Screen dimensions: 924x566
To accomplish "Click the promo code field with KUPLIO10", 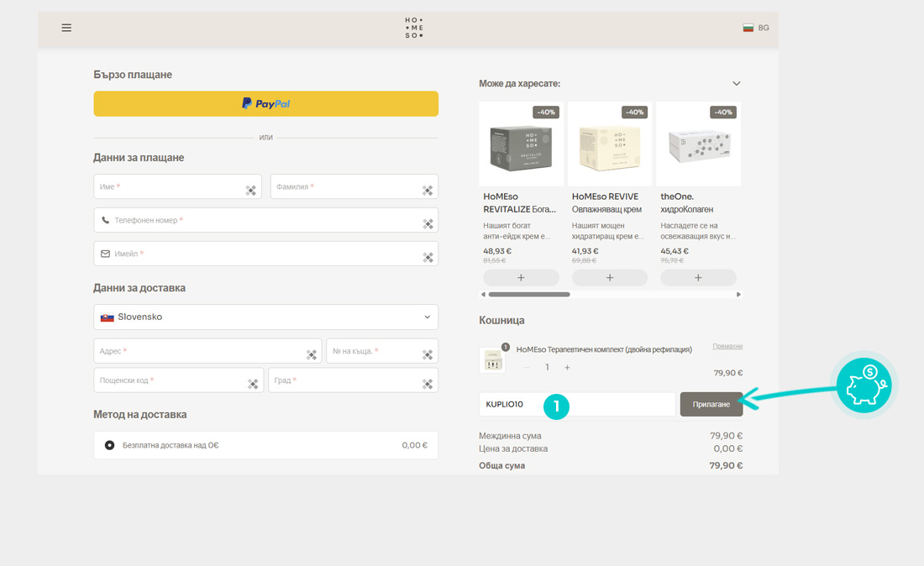I will click(577, 405).
